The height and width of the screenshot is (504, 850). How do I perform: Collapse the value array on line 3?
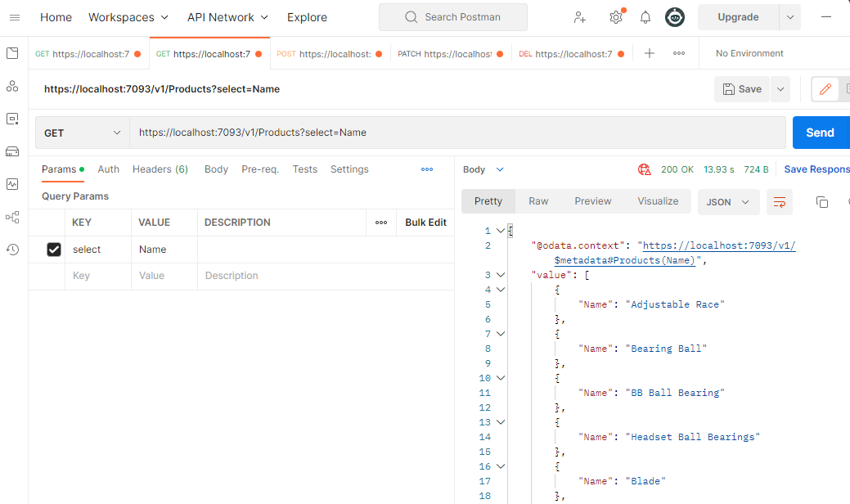501,275
